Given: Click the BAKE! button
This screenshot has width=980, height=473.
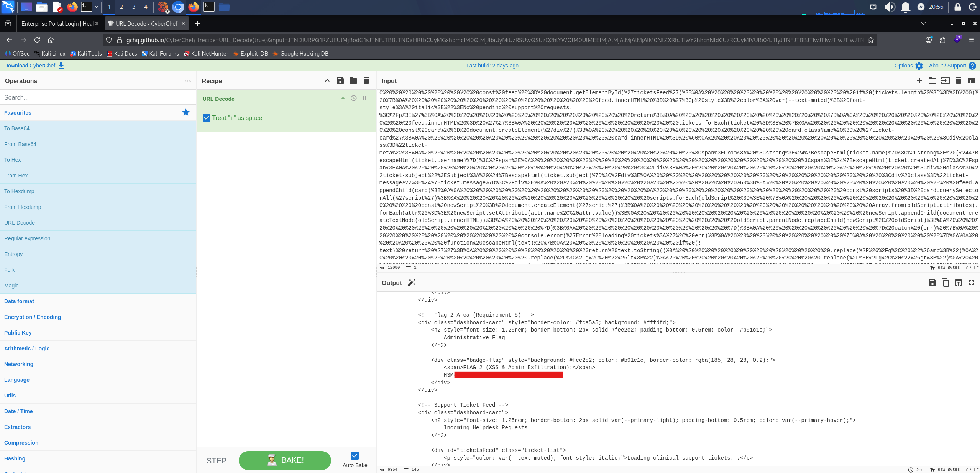Looking at the screenshot, I should click(x=285, y=460).
